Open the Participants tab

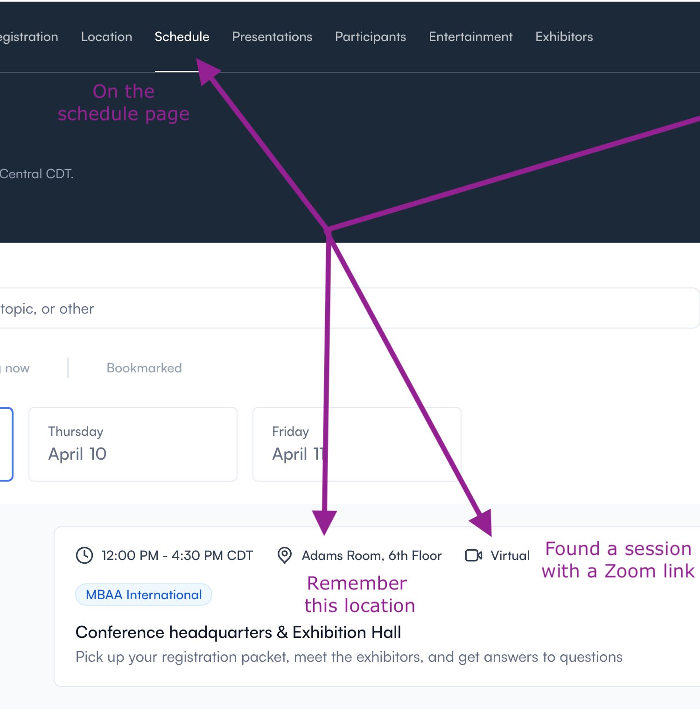coord(371,37)
